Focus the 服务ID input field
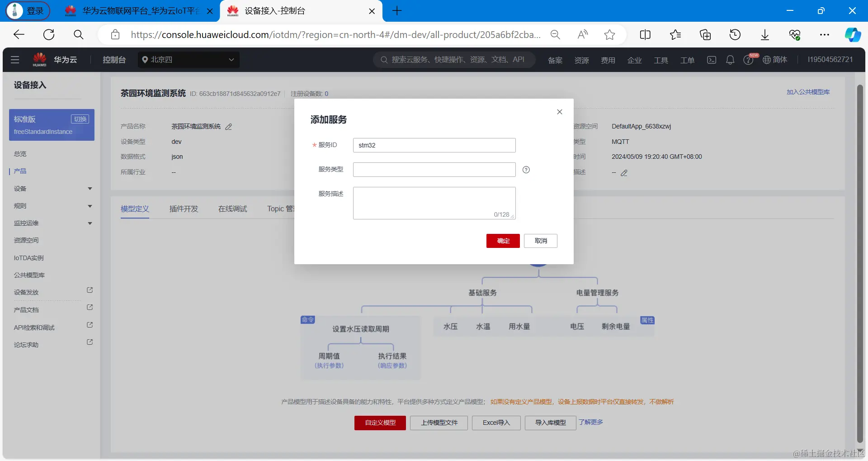Screen dimensions: 868x461 [x=434, y=145]
